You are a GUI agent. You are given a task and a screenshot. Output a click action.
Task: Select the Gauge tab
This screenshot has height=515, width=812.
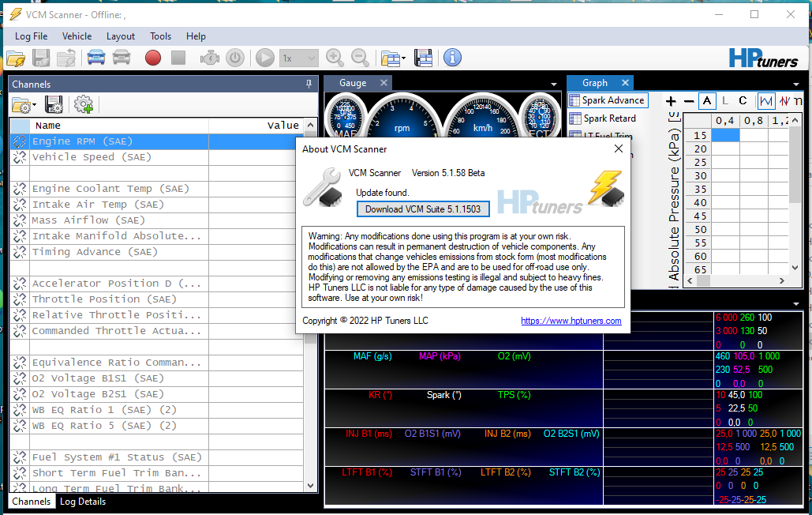tap(353, 83)
